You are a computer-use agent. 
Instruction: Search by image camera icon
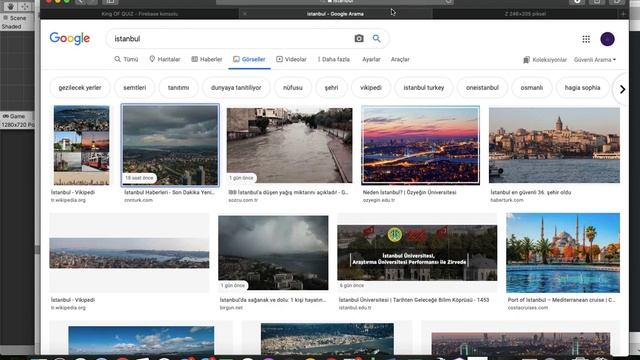coord(359,38)
